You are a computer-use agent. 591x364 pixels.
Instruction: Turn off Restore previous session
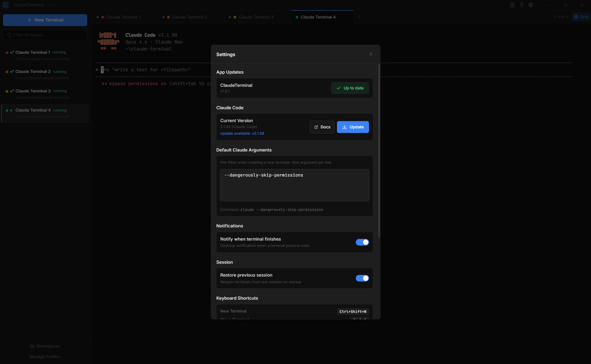[362, 278]
